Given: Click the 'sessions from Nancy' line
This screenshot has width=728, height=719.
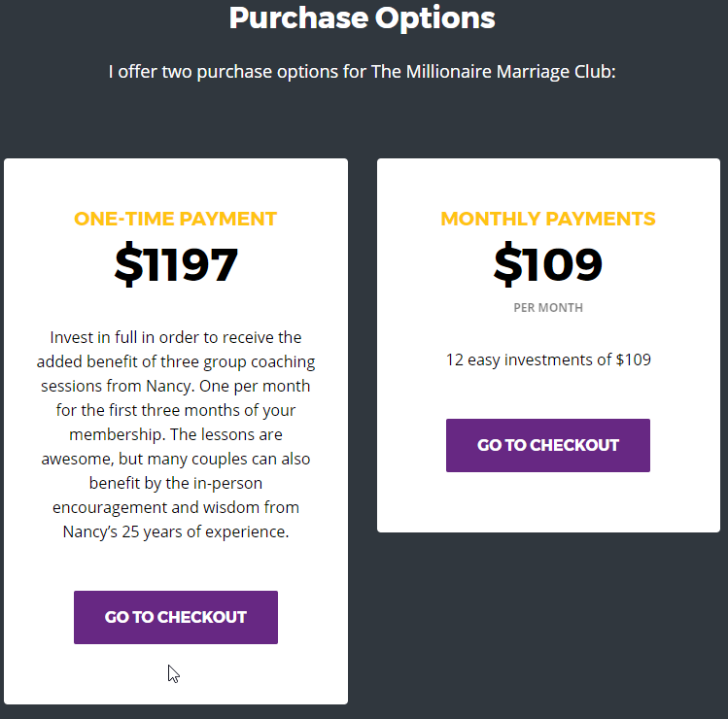Looking at the screenshot, I should coord(176,386).
